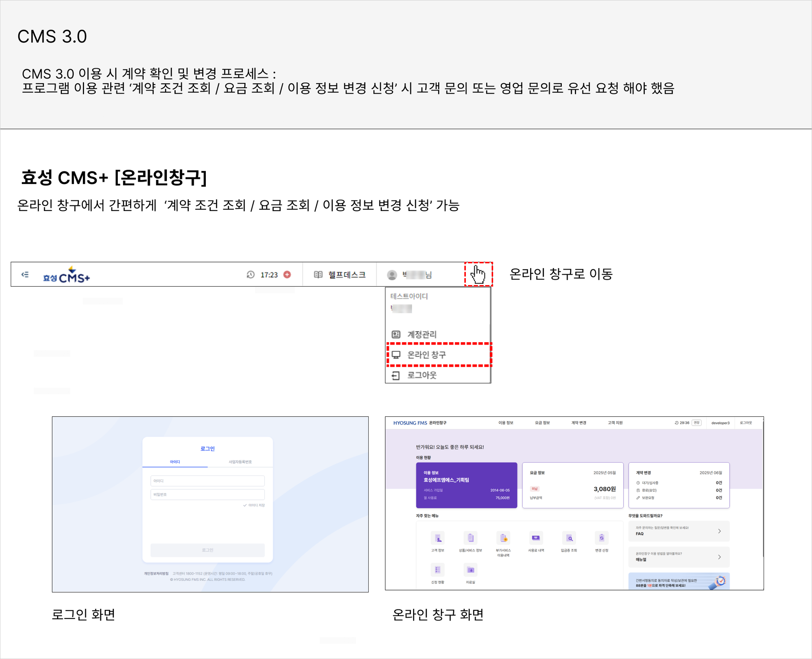Click the 3,080원 amount
This screenshot has width=812, height=659.
coord(604,489)
